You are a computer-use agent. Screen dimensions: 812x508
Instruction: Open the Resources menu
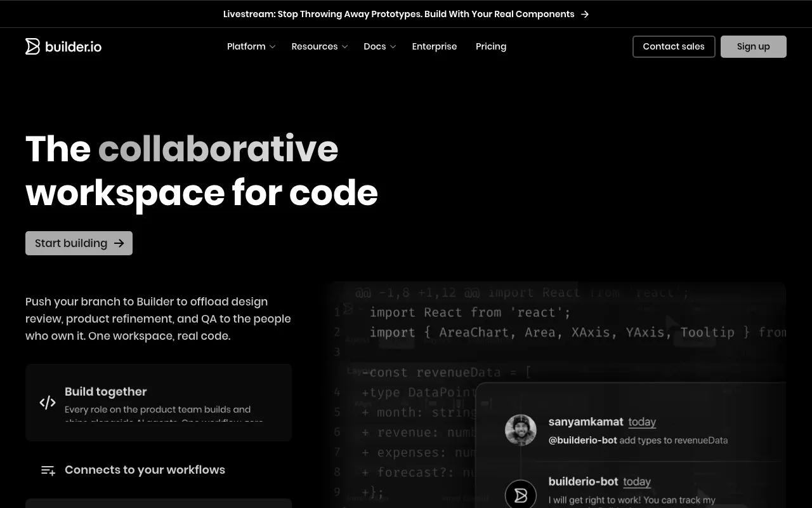[x=320, y=46]
